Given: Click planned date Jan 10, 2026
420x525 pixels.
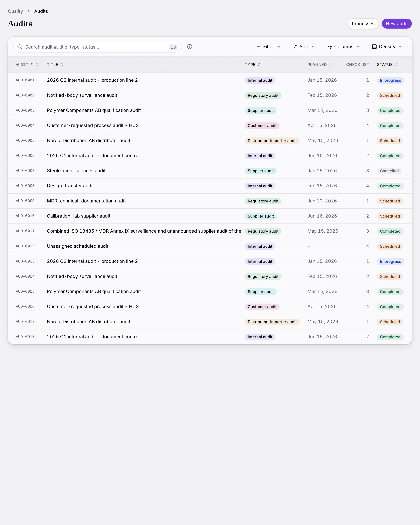Looking at the screenshot, I should click(x=322, y=201).
